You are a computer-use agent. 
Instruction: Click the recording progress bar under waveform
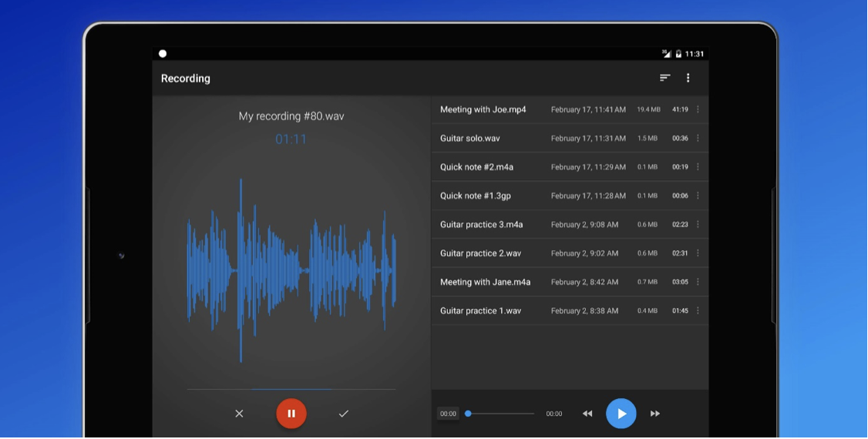pos(291,389)
